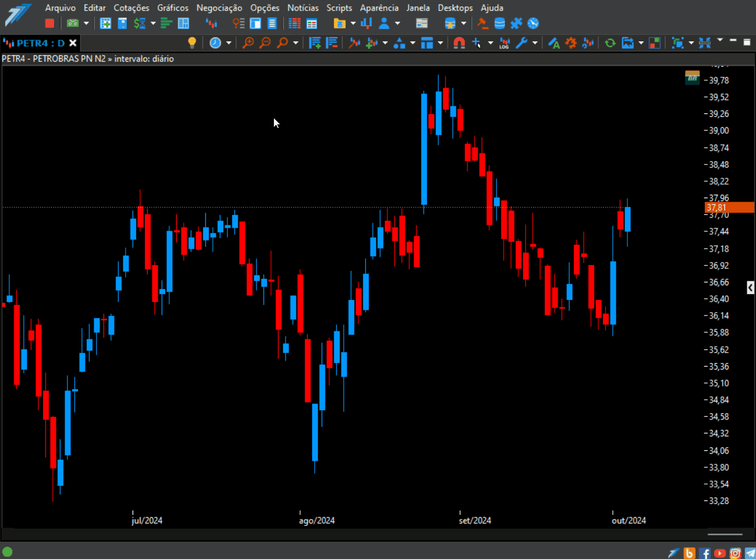
Task: Open the Negociação menu
Action: coord(219,8)
